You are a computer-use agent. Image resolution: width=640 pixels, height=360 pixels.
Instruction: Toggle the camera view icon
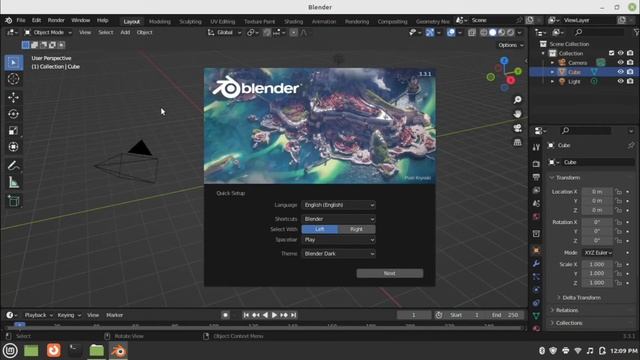518,128
